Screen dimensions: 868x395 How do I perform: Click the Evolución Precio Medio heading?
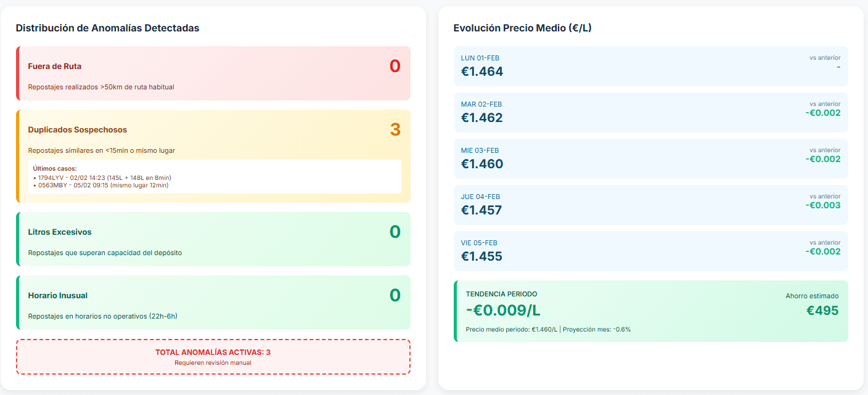coord(522,28)
